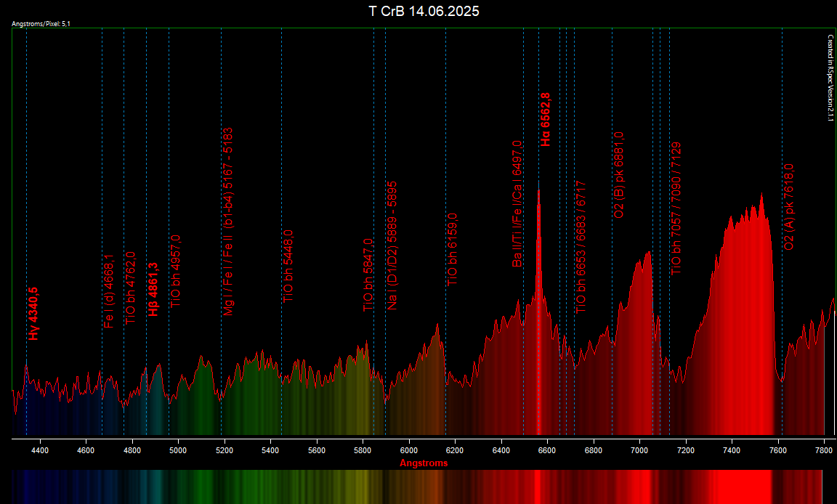Click the TiO bh 6159,0 label

(x=452, y=249)
